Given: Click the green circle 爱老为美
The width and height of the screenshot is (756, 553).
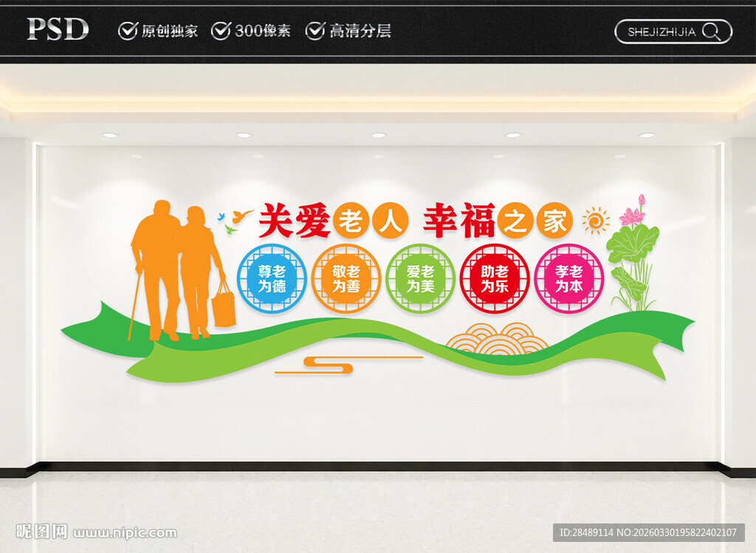Looking at the screenshot, I should tap(420, 278).
